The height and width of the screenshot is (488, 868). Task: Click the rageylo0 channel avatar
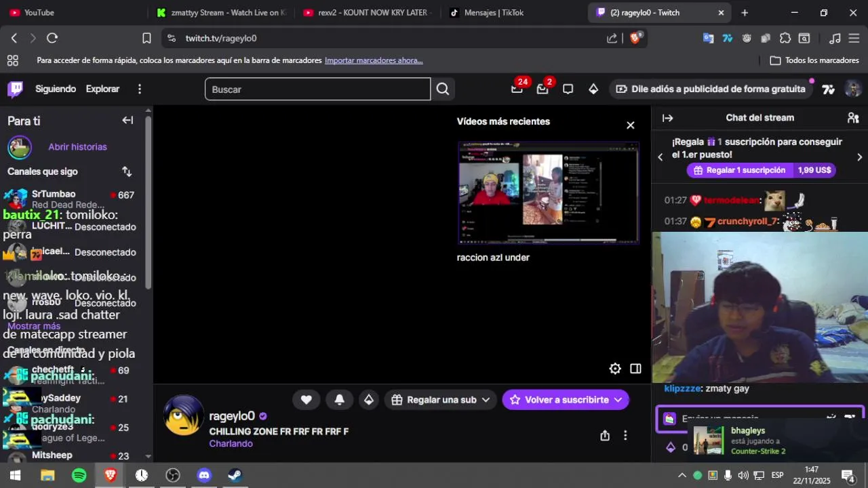(184, 414)
